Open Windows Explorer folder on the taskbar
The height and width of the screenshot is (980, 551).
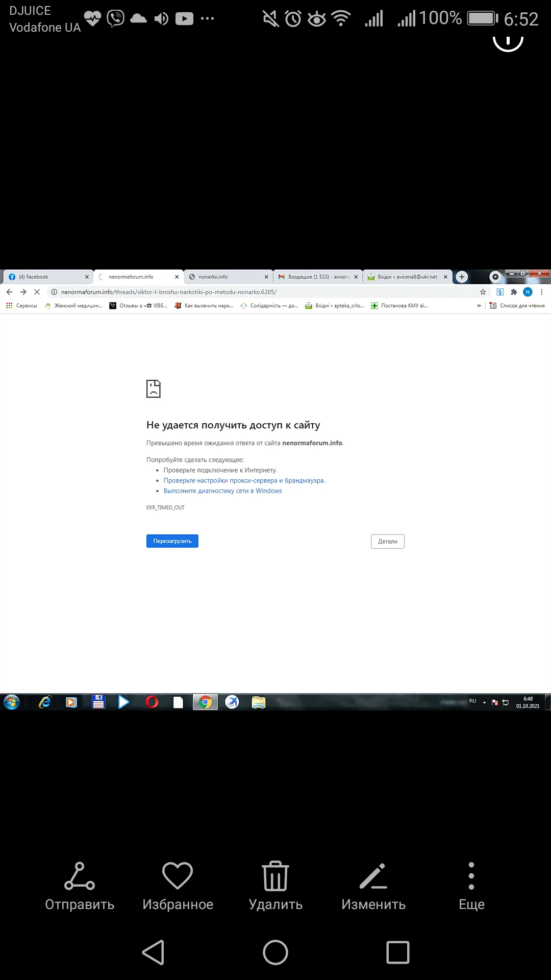coord(259,702)
